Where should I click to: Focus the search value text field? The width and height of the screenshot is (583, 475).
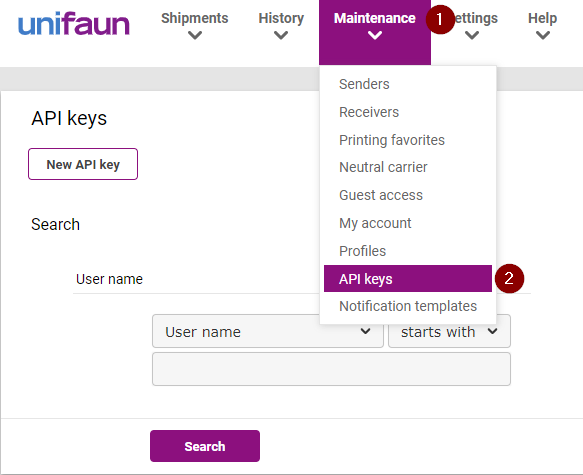[x=331, y=369]
